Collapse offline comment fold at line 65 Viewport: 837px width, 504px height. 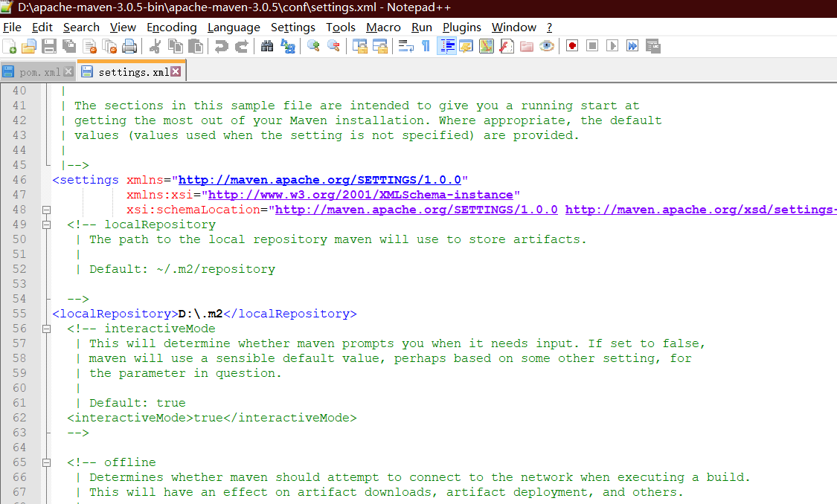46,463
